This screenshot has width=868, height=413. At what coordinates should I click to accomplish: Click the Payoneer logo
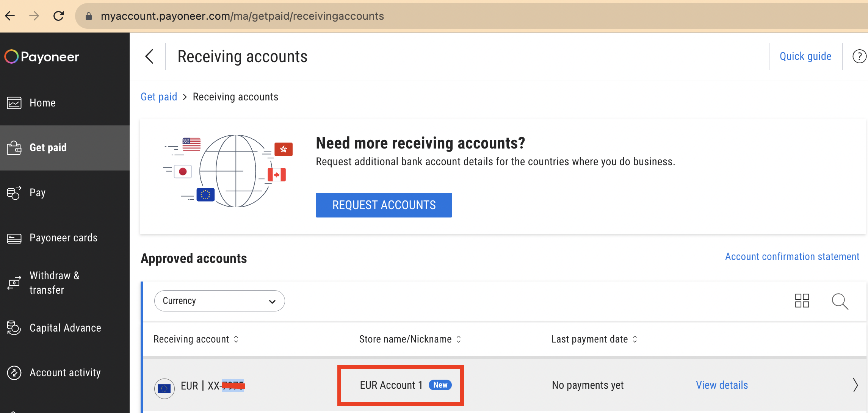[42, 57]
